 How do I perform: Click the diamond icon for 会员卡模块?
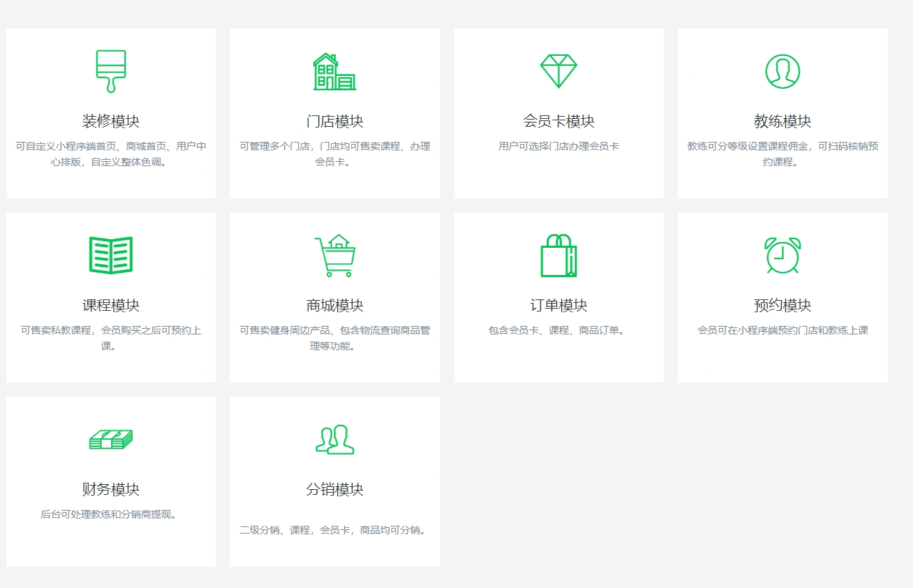coord(558,69)
